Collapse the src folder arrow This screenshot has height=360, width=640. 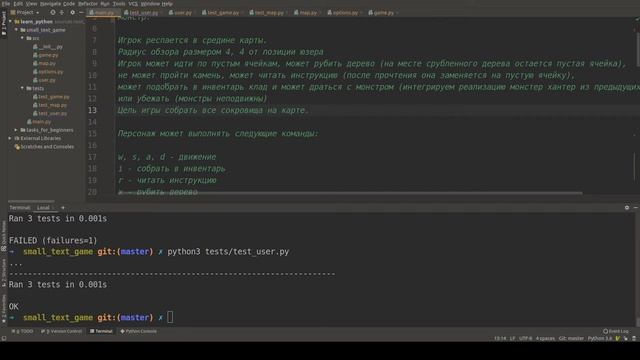(x=22, y=38)
